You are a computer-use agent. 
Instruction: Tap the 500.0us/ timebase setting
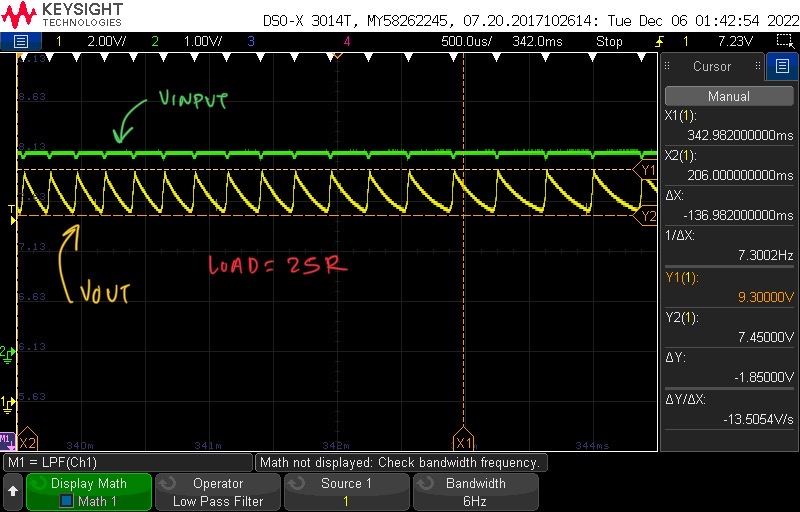click(x=466, y=41)
